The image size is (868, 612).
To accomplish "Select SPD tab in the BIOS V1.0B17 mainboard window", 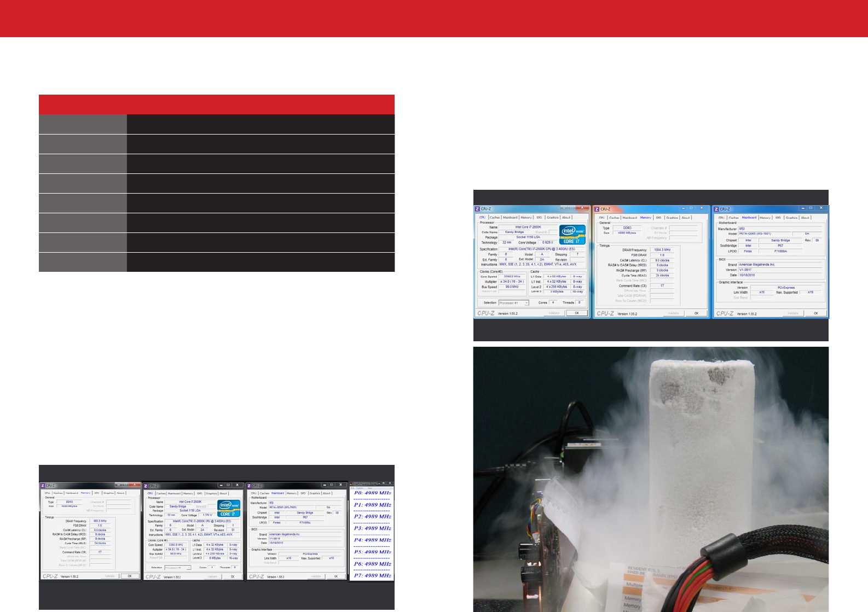I will [x=778, y=218].
